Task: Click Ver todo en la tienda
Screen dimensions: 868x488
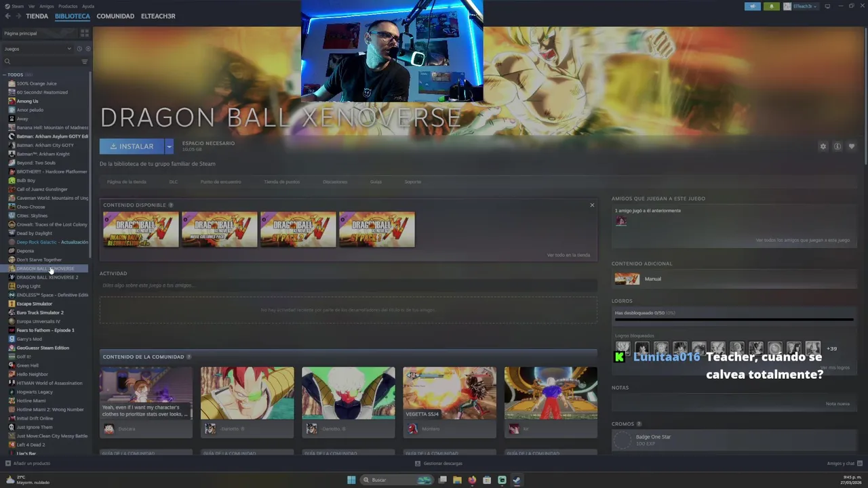Action: (568, 255)
